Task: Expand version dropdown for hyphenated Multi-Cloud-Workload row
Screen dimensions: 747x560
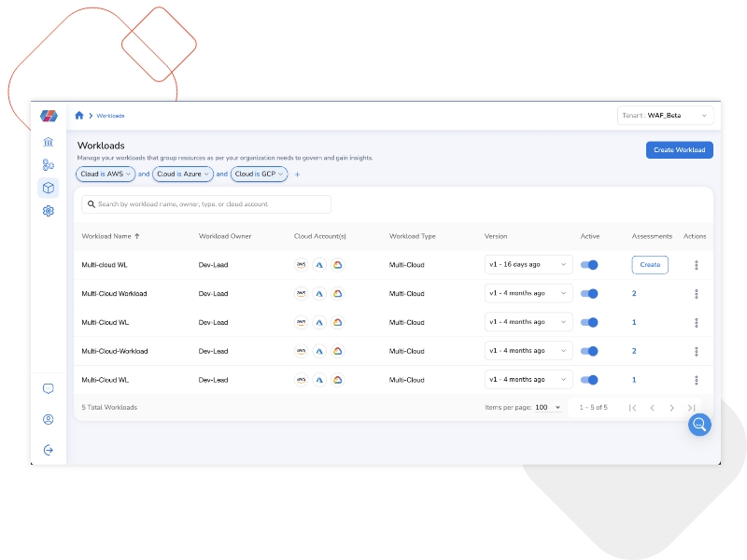Action: click(529, 351)
